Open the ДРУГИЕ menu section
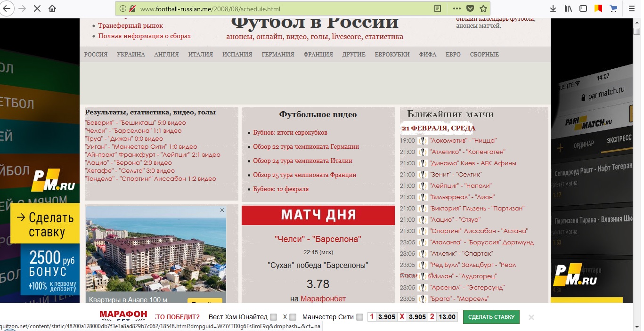Image resolution: width=644 pixels, height=331 pixels. coord(354,55)
